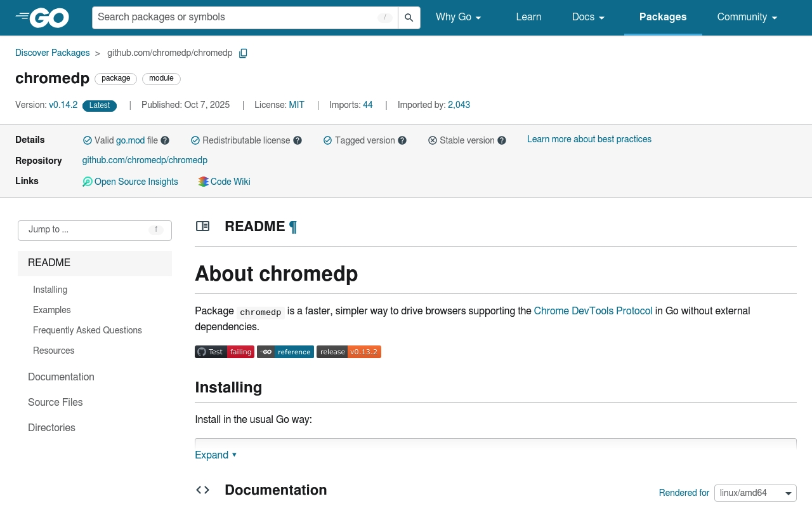812x508 pixels.
Task: Click the Go logo in header
Action: click(x=42, y=18)
